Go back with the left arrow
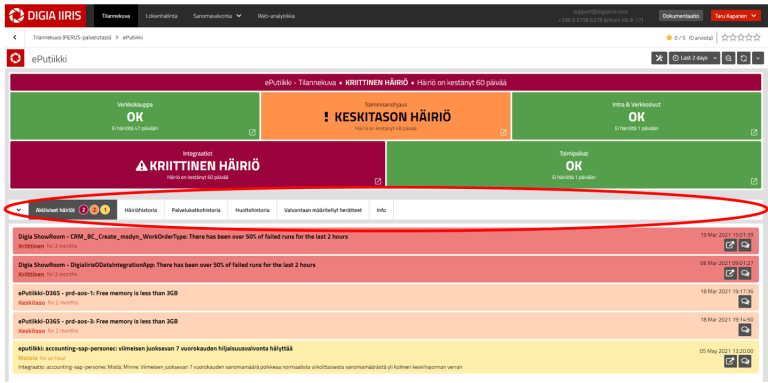Image resolution: width=768 pixels, height=383 pixels. pos(15,37)
